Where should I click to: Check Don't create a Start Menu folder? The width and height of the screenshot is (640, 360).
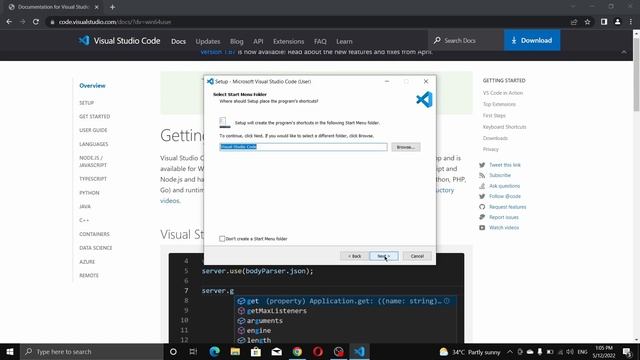tap(222, 239)
